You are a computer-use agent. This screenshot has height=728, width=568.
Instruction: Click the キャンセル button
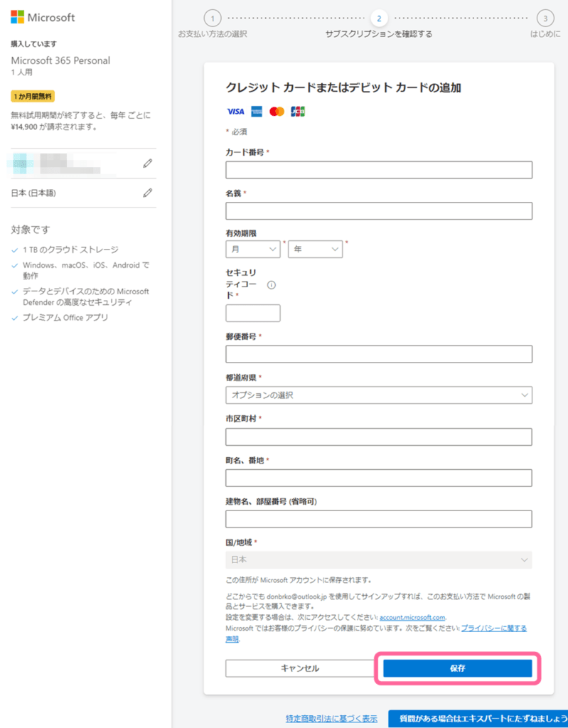300,668
